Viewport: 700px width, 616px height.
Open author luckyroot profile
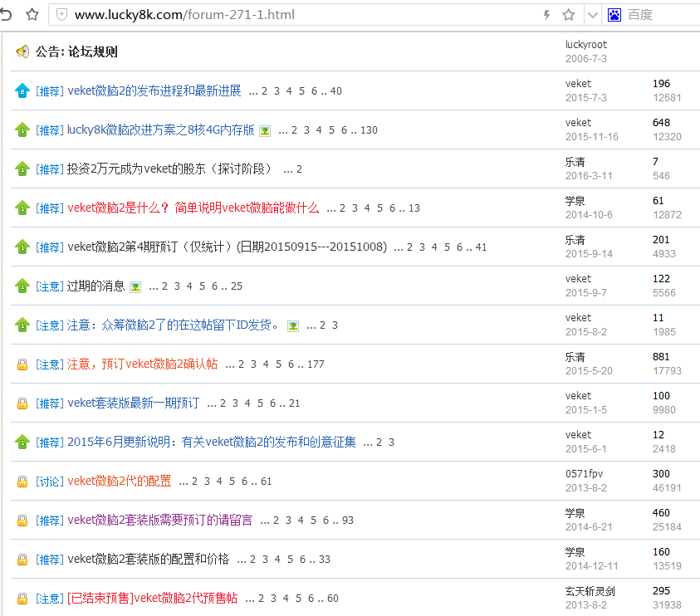(x=585, y=45)
